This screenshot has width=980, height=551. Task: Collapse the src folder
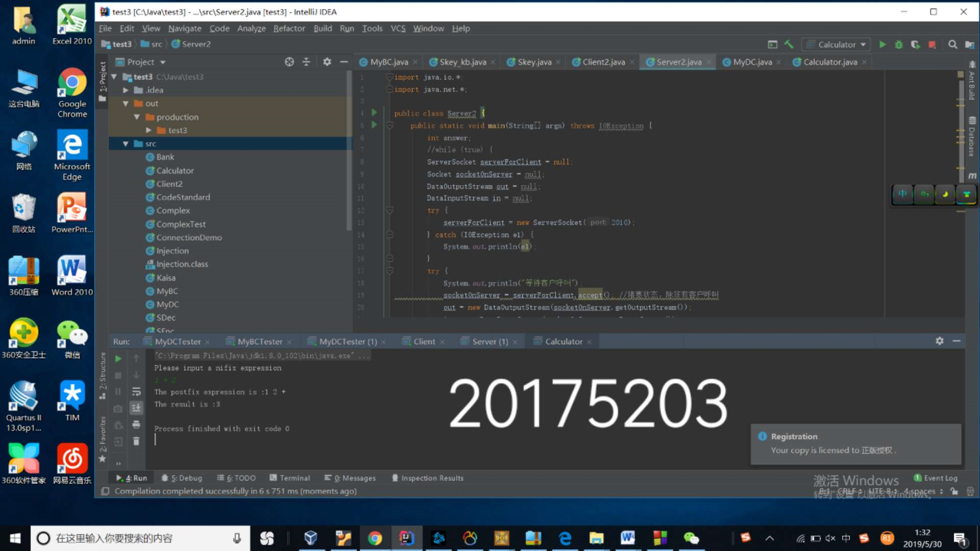point(126,144)
